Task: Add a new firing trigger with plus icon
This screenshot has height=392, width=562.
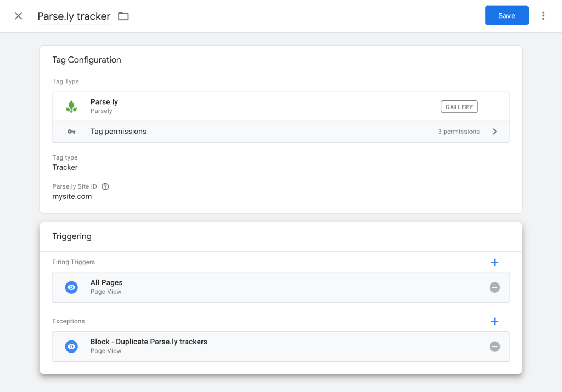Action: point(494,263)
